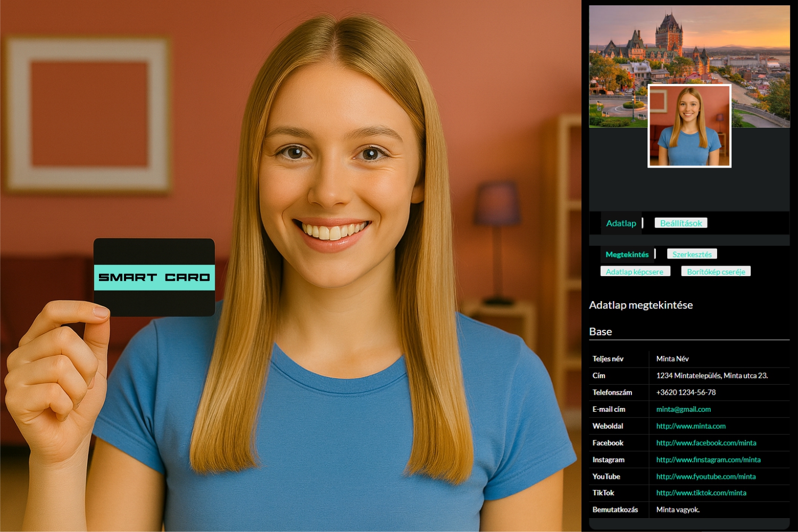
Task: Select the Megtekintés sub-tab
Action: coord(627,254)
